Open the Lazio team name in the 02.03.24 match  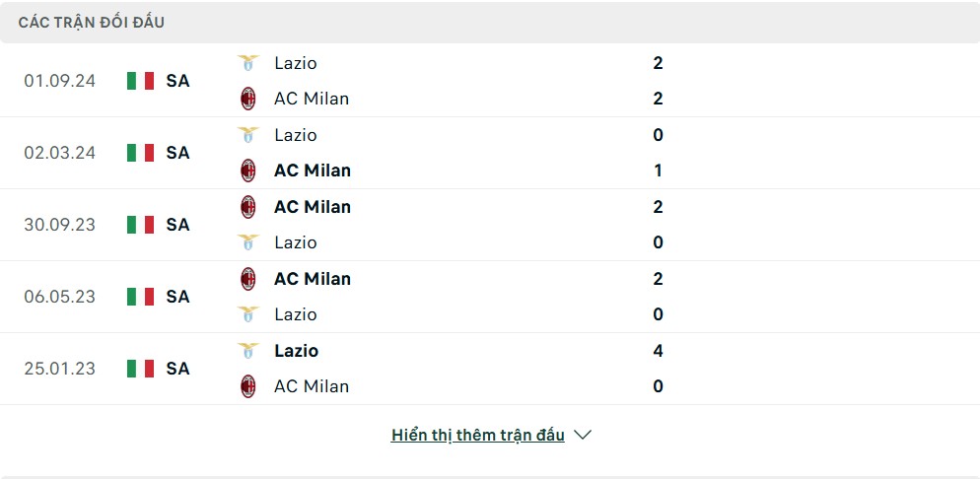tap(296, 135)
